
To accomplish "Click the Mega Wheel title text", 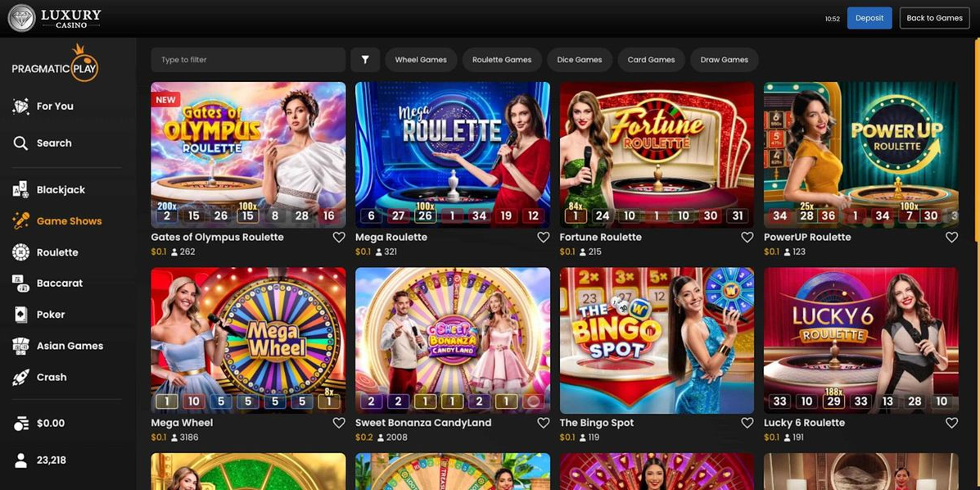I will pyautogui.click(x=182, y=423).
